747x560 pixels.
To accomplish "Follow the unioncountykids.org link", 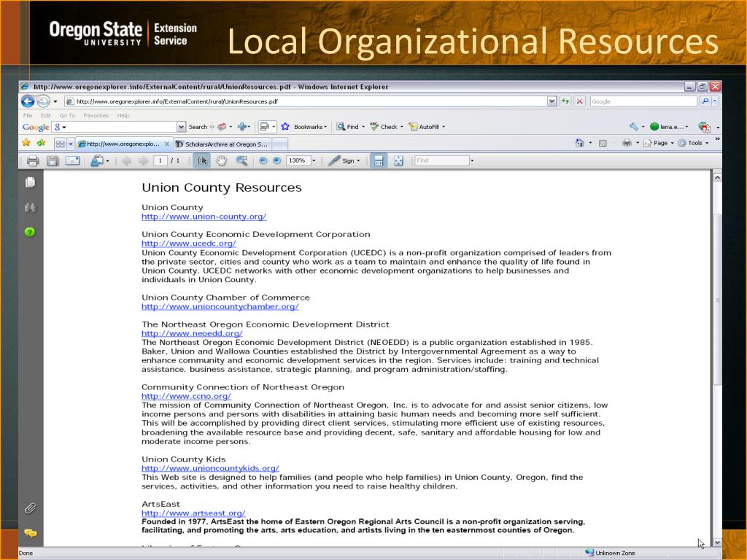I will point(210,469).
